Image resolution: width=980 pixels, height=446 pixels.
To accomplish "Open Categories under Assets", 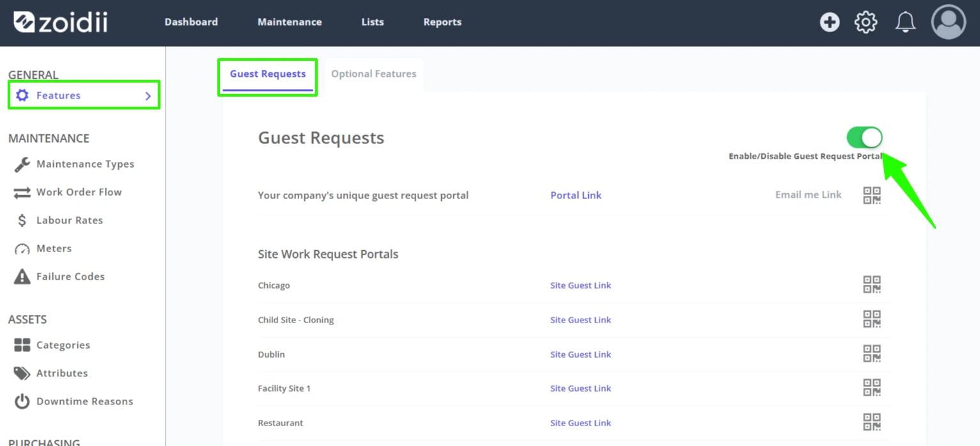I will coord(63,346).
